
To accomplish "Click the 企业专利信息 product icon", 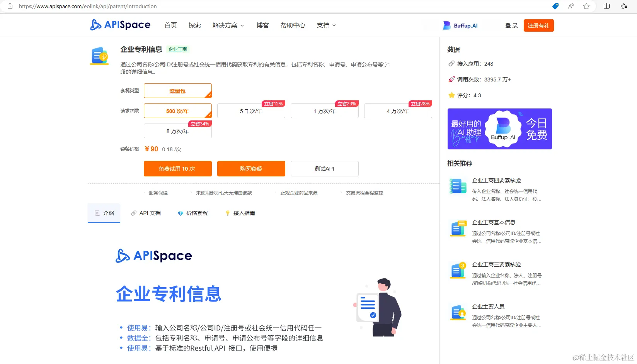I will click(99, 56).
